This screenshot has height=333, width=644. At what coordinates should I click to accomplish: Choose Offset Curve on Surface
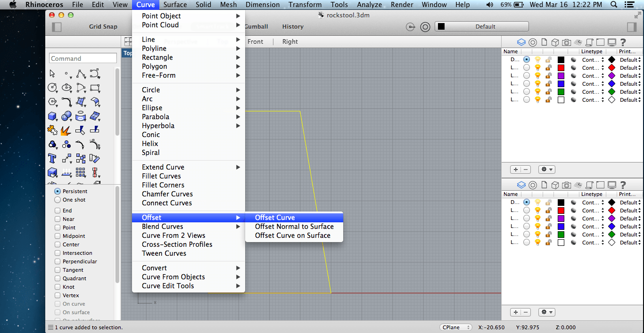tap(294, 236)
